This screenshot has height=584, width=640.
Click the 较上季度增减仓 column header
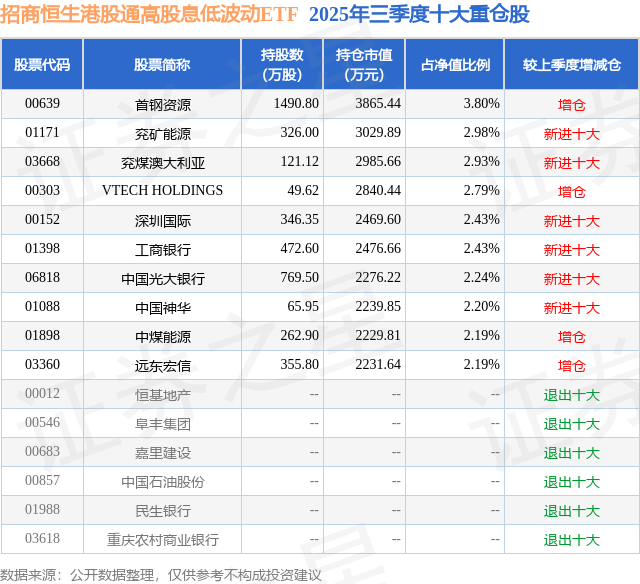(x=571, y=64)
